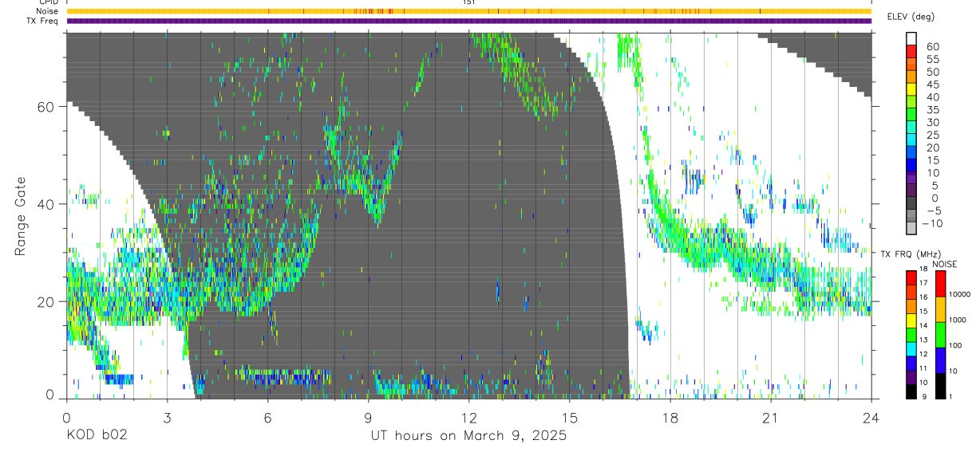Click the x-axis tick label '21'

tap(770, 418)
